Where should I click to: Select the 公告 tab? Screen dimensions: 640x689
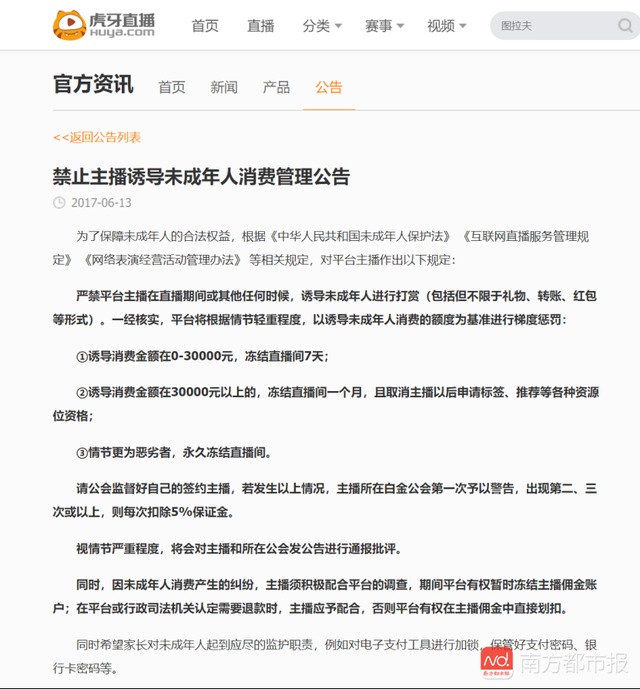329,87
